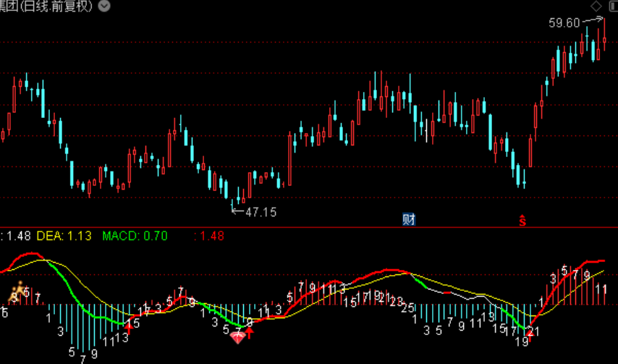Click the DEA: 1.13 indicator value
This screenshot has width=618, height=364.
tap(64, 236)
